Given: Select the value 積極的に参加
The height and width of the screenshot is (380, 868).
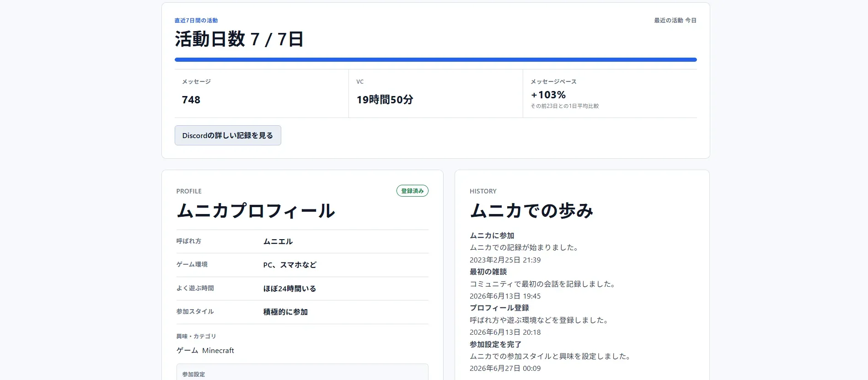Looking at the screenshot, I should click(x=285, y=312).
